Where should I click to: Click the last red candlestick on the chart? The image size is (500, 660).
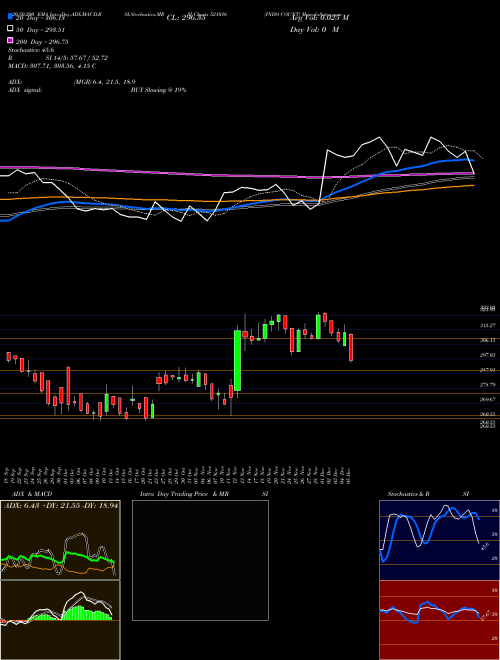coord(351,348)
